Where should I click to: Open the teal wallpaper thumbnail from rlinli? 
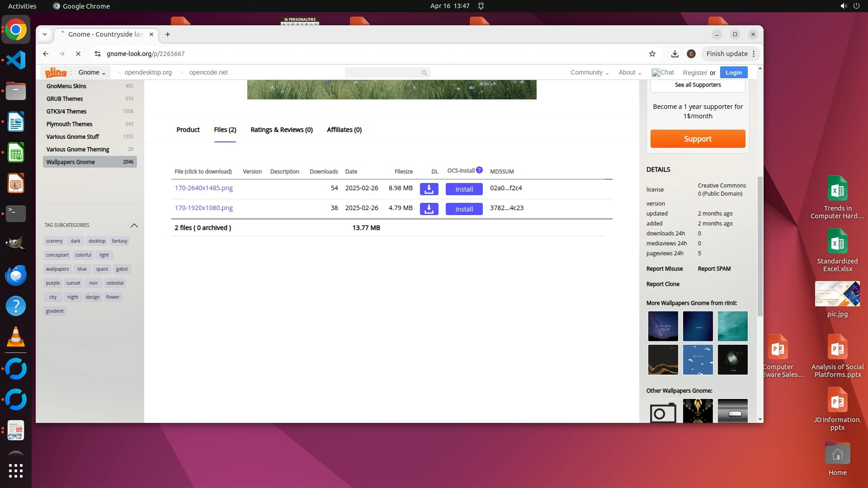[732, 326]
